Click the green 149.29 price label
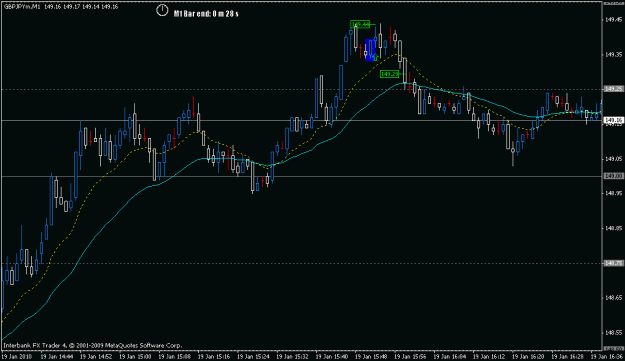Image resolution: width=625 pixels, height=361 pixels. pyautogui.click(x=389, y=74)
